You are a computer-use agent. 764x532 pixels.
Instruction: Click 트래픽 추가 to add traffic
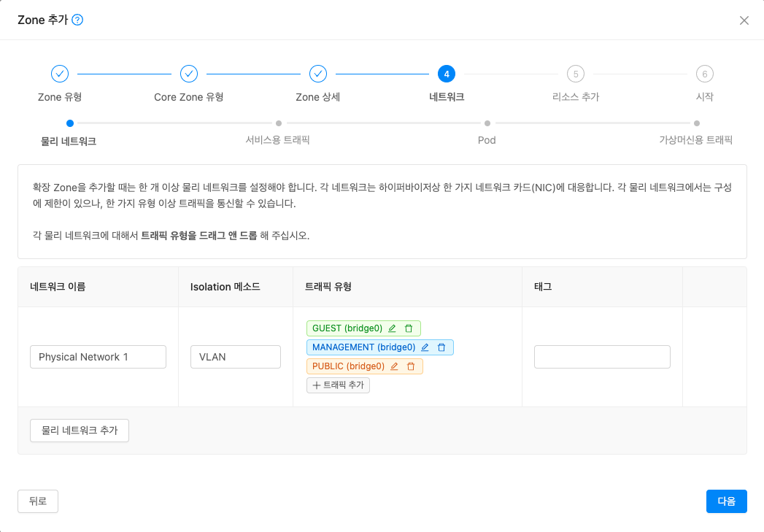click(338, 385)
